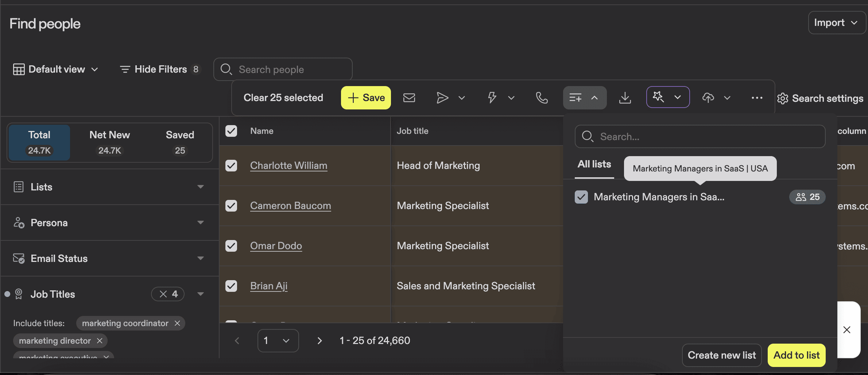Click the send sequence paper plane icon
Image resolution: width=868 pixels, height=375 pixels.
(x=442, y=98)
